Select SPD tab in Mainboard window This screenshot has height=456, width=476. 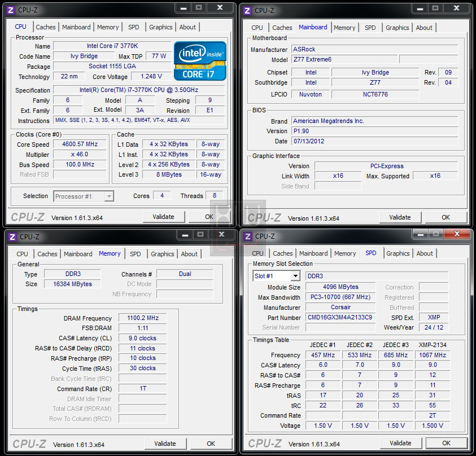[x=370, y=28]
